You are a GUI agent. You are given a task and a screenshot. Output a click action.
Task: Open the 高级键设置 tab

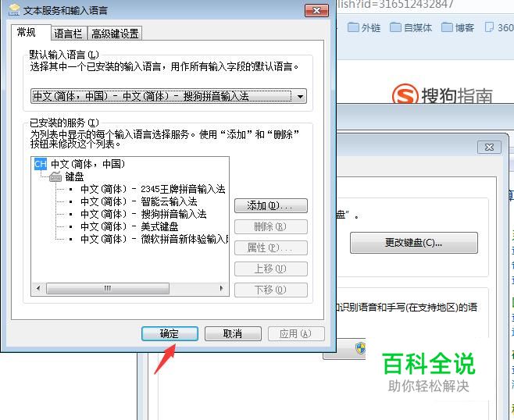pos(115,34)
